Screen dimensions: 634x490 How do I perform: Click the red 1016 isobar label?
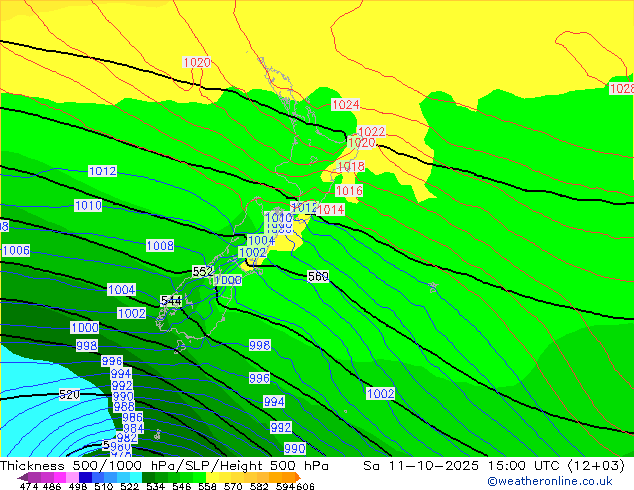point(349,190)
